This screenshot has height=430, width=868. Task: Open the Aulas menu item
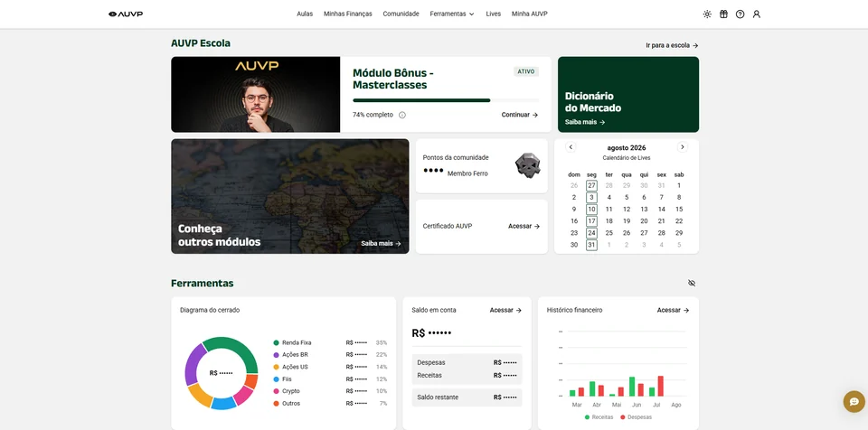coord(305,14)
